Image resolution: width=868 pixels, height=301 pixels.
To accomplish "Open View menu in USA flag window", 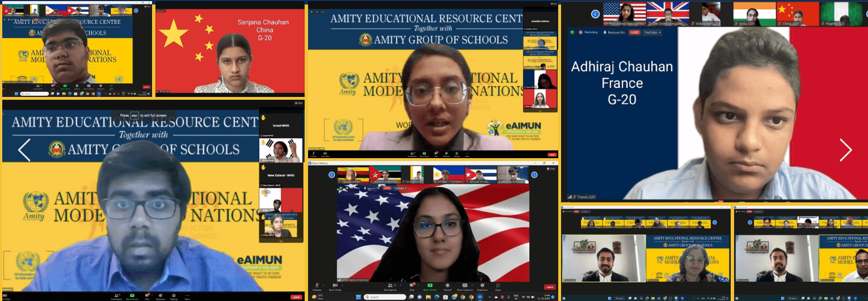I will point(551,168).
